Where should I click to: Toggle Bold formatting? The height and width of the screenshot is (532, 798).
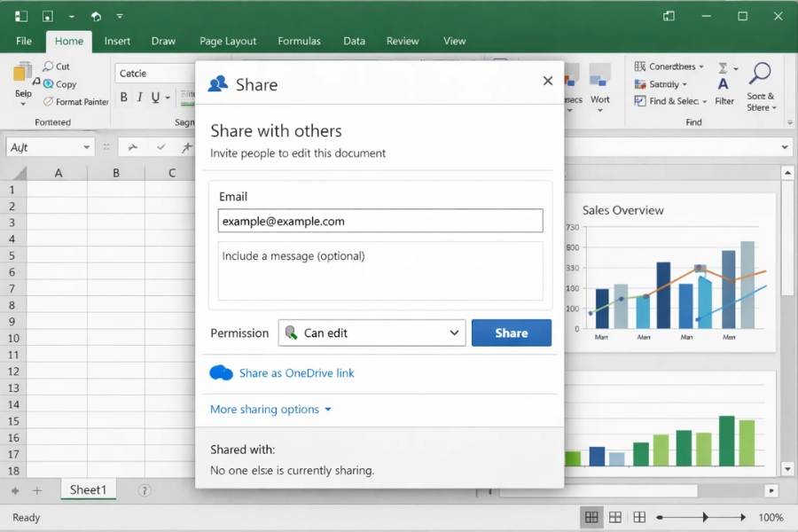coord(123,98)
